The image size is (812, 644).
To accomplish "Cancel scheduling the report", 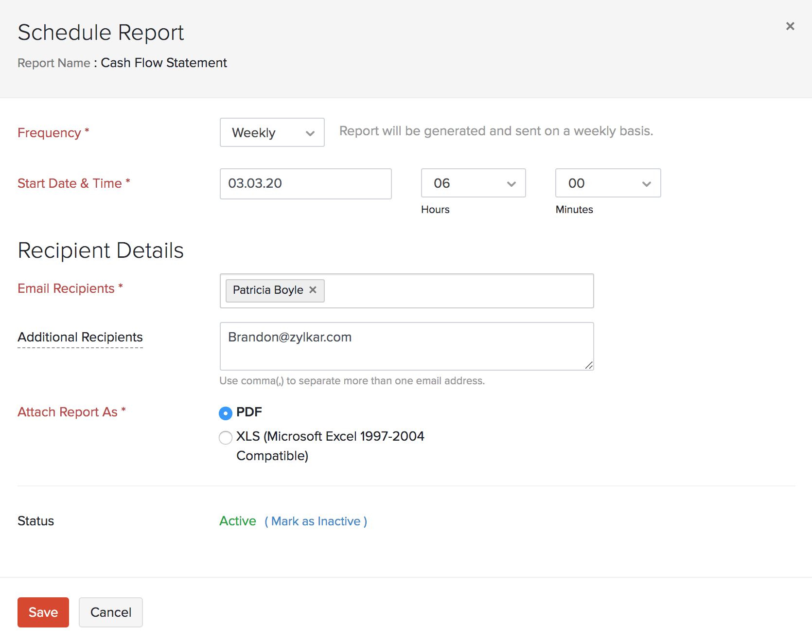I will [x=110, y=612].
